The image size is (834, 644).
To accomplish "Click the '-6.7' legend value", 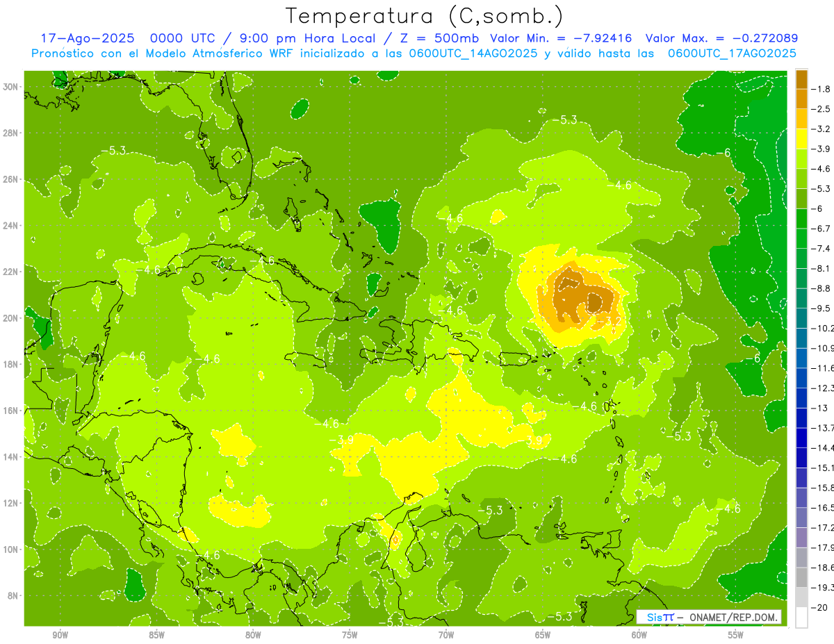I will point(822,228).
